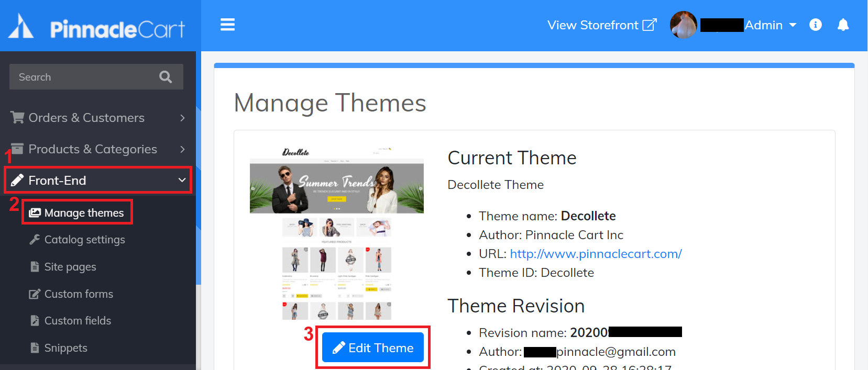The image size is (868, 370).
Task: Click the Edit Theme button
Action: click(x=373, y=347)
